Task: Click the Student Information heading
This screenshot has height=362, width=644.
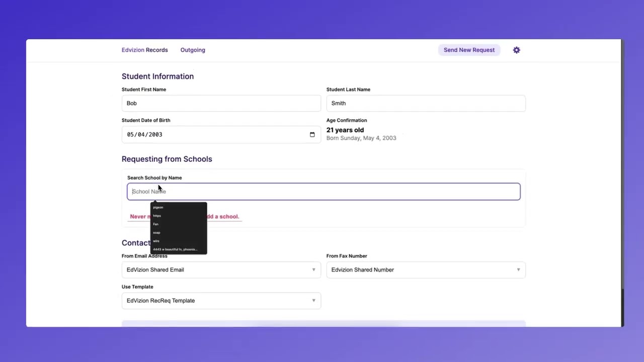Action: coord(157,76)
